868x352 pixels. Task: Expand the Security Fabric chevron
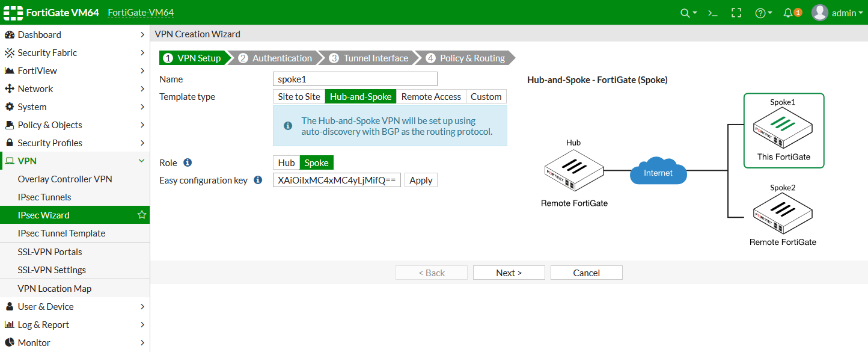point(142,53)
